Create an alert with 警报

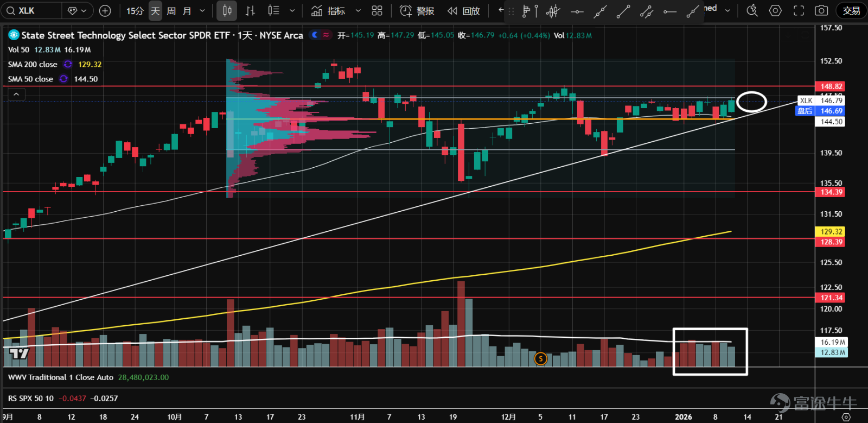(x=417, y=11)
